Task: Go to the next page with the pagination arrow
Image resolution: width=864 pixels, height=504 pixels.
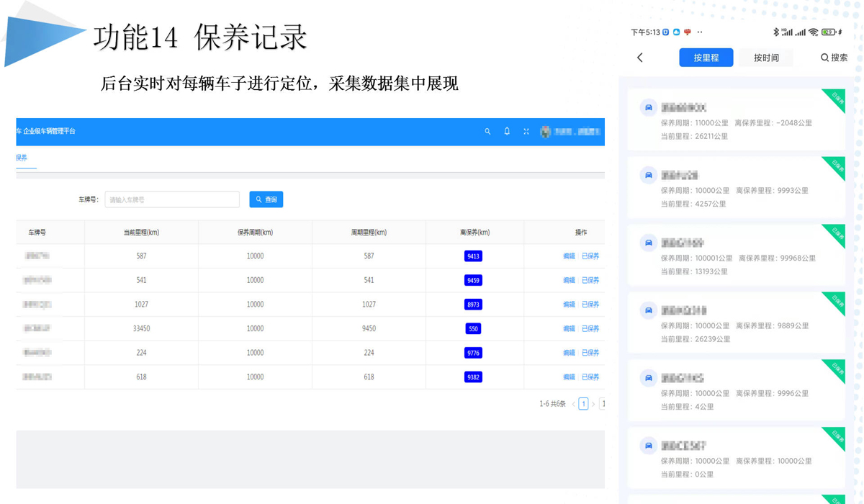Action: 593,405
